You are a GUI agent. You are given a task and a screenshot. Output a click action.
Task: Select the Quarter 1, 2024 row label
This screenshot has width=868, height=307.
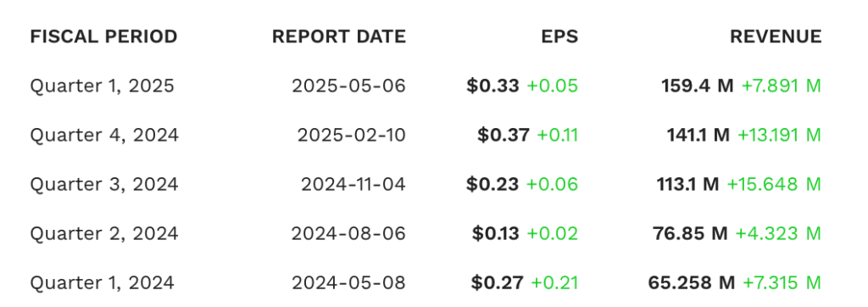[102, 282]
